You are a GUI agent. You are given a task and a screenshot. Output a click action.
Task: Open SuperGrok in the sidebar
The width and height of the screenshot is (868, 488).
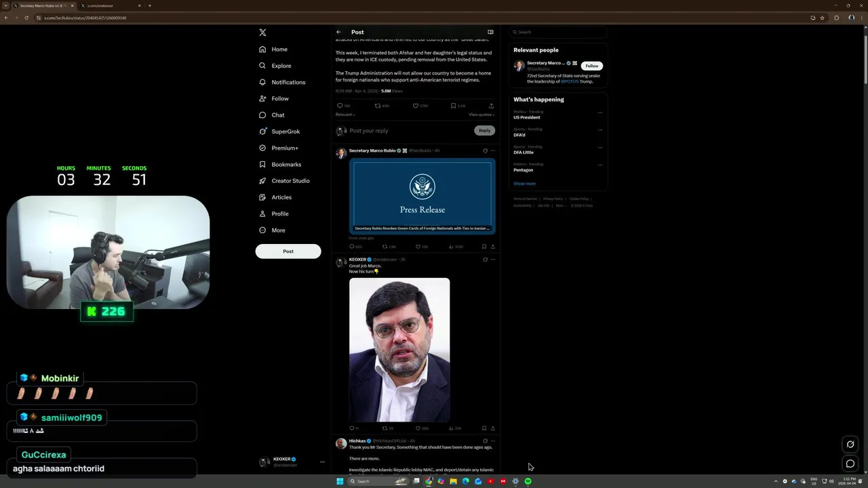279,131
